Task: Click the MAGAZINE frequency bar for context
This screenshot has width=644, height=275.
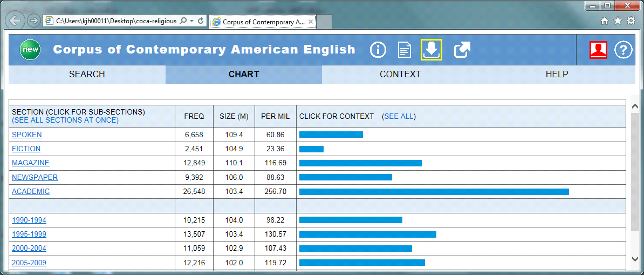Action: click(x=360, y=163)
